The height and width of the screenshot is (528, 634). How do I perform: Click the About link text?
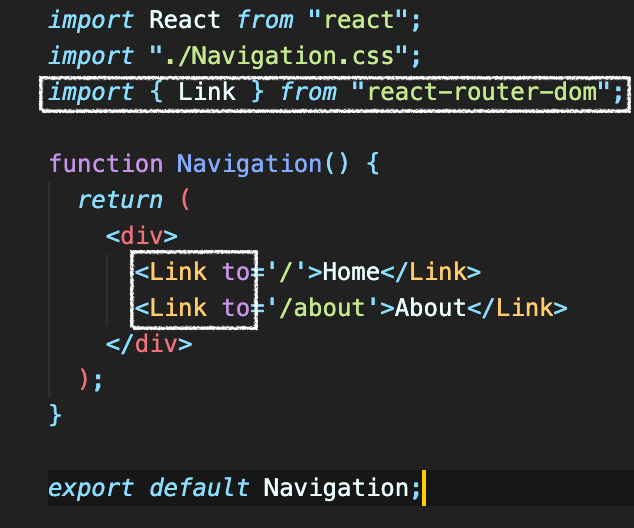click(x=430, y=308)
